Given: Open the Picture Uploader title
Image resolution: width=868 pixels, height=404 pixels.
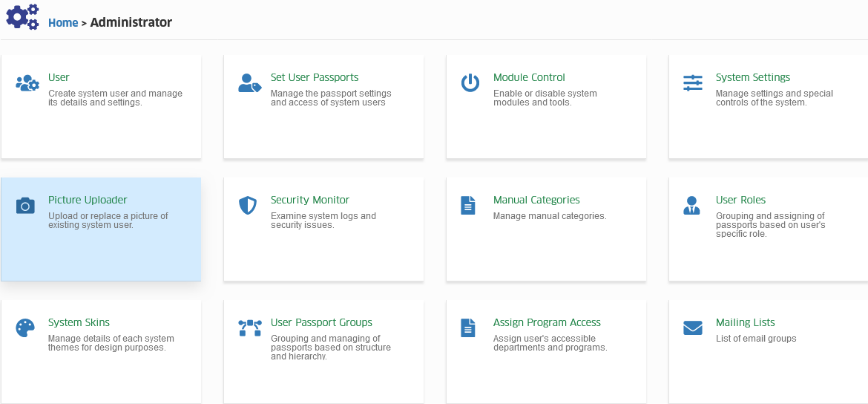Looking at the screenshot, I should click(x=88, y=200).
